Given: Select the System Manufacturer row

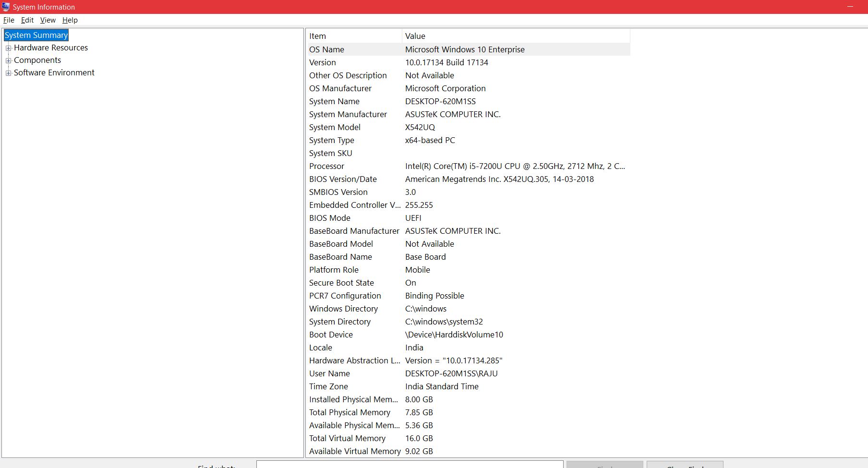Looking at the screenshot, I should point(469,114).
